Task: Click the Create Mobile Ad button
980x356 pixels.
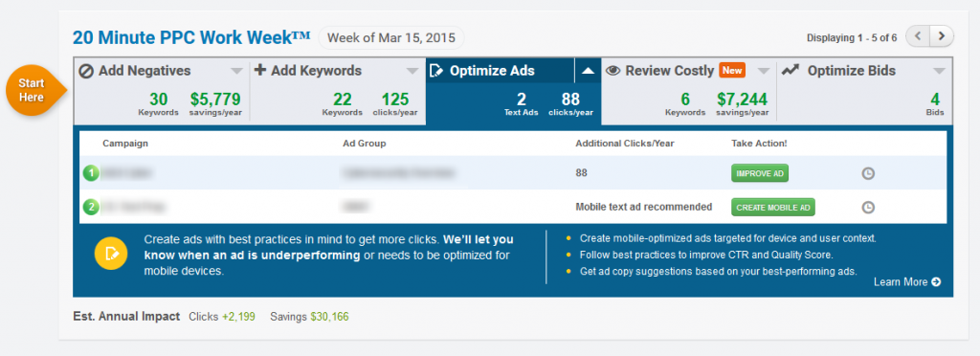Action: point(773,208)
